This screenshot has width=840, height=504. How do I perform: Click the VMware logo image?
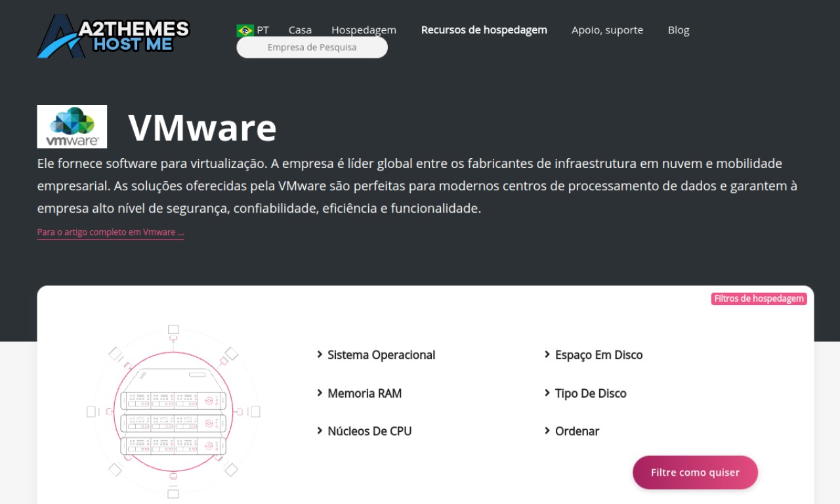coord(72,127)
